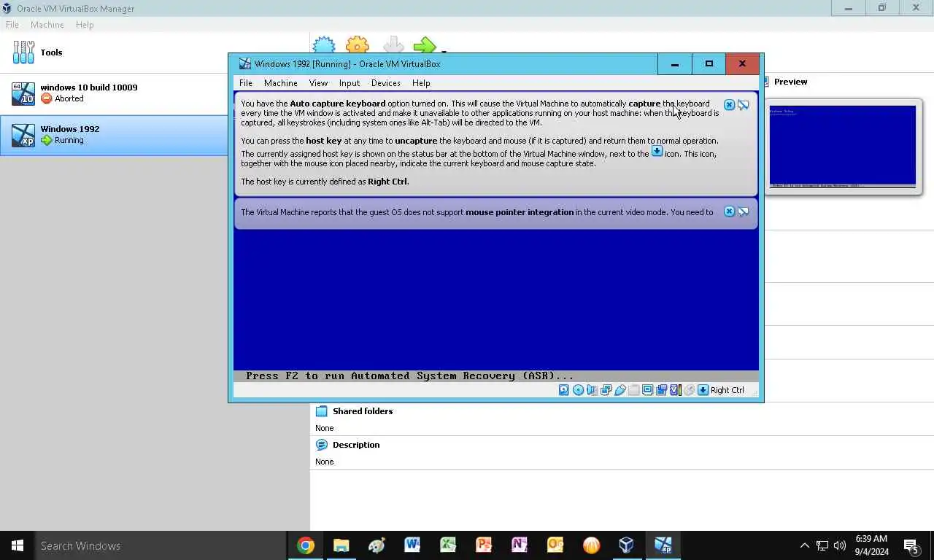Click the Discard arrow icon in Manager toolbar
934x560 pixels.
pyautogui.click(x=393, y=44)
